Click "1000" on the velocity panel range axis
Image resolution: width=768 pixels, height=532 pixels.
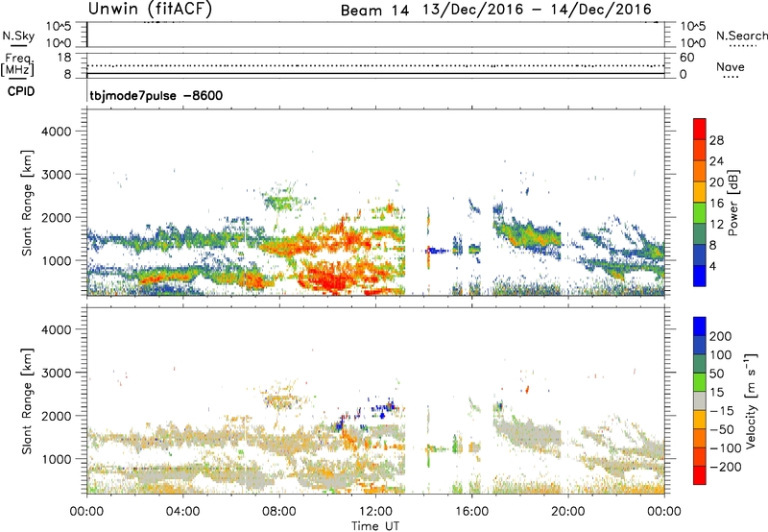pos(56,459)
